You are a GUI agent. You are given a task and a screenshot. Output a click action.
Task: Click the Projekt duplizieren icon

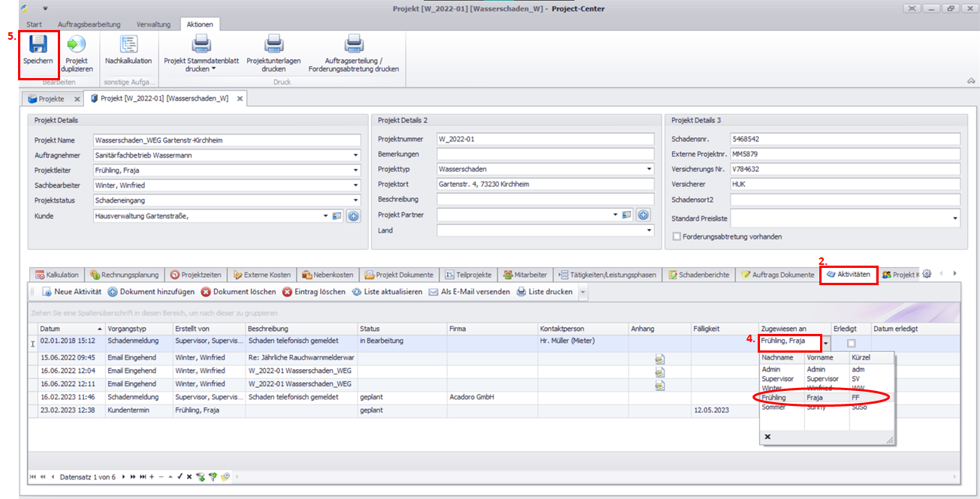click(x=76, y=44)
